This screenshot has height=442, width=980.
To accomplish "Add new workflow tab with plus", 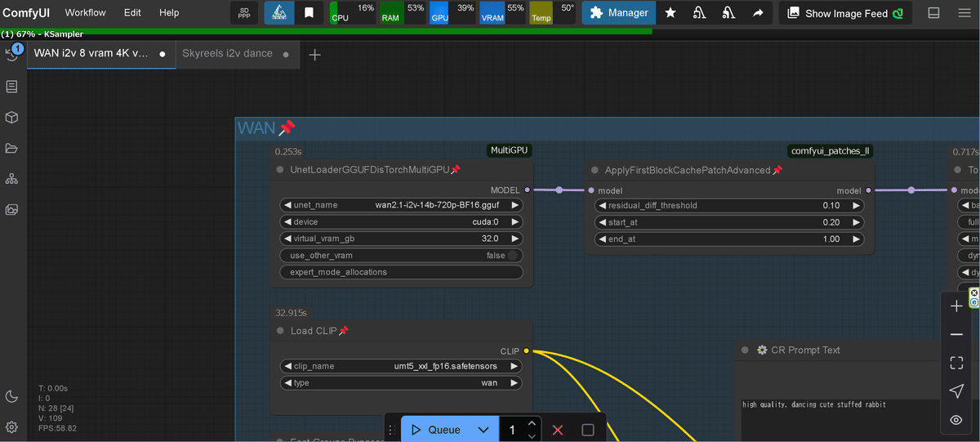I will tap(314, 55).
